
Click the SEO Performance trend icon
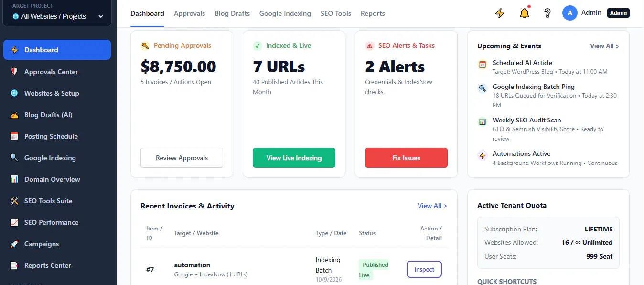coord(14,222)
